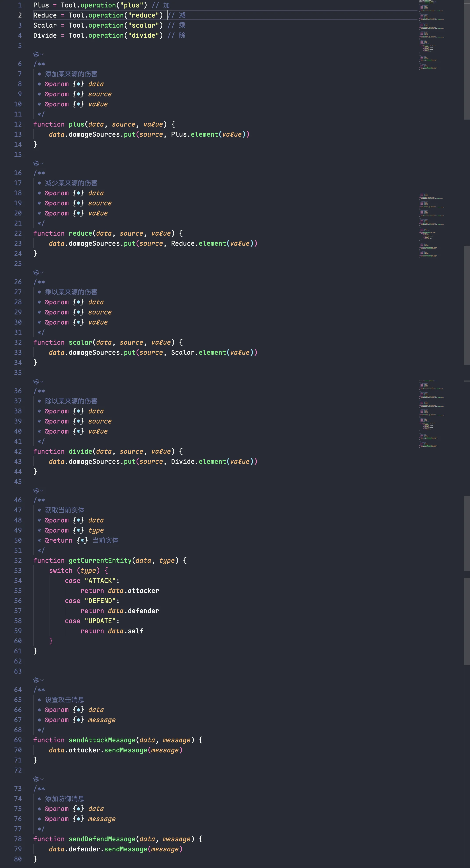470x868 pixels.
Task: Click the AI assistant icon above the reduce function
Action: pos(36,163)
